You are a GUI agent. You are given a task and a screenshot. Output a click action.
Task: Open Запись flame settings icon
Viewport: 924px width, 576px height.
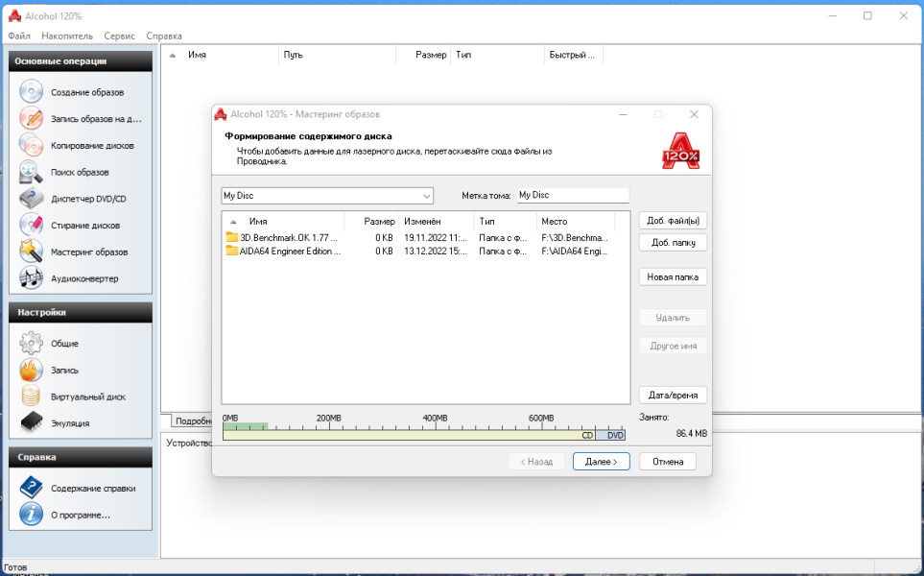coord(32,370)
